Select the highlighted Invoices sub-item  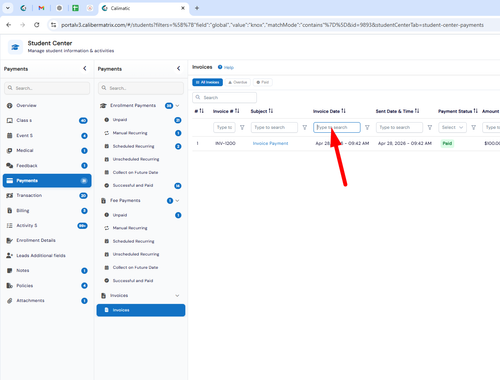141,310
